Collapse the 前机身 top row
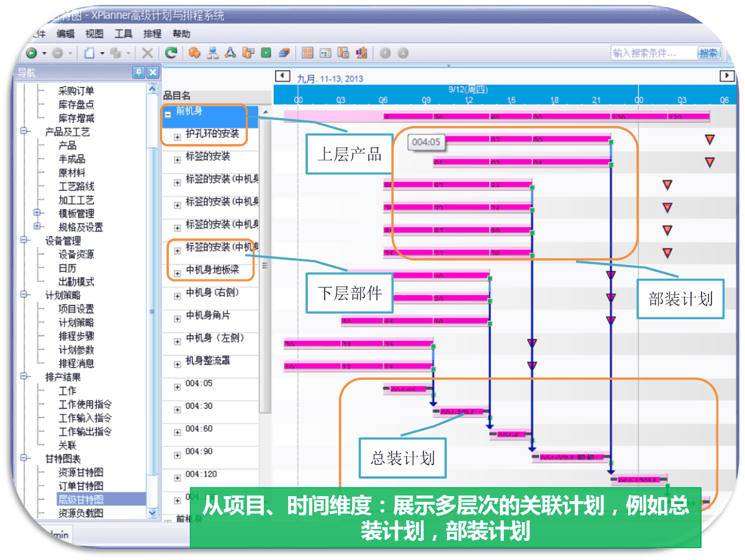The height and width of the screenshot is (560, 745). pyautogui.click(x=168, y=115)
